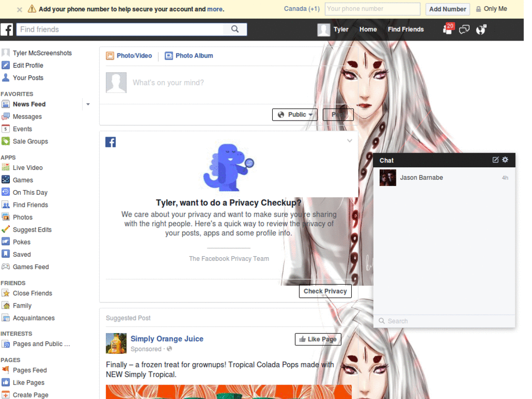
Task: Click the Family house icon
Action: click(x=5, y=305)
